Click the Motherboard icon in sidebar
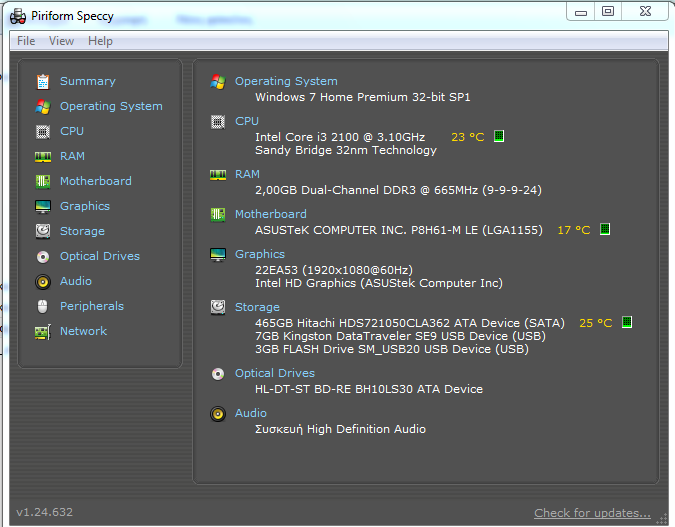The height and width of the screenshot is (527, 675). click(43, 181)
